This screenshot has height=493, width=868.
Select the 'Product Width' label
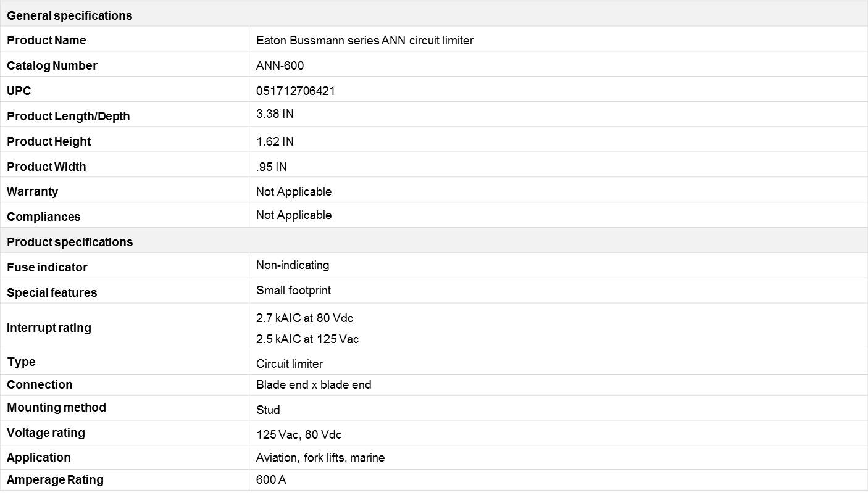pos(46,167)
